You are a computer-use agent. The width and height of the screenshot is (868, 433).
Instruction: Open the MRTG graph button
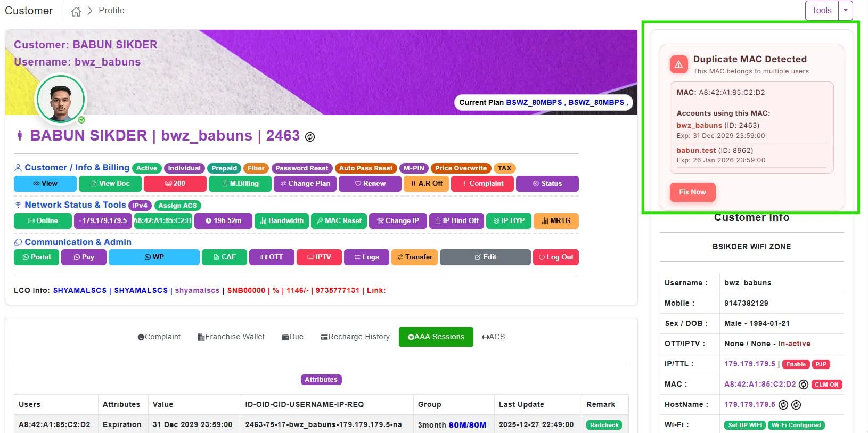(x=556, y=221)
